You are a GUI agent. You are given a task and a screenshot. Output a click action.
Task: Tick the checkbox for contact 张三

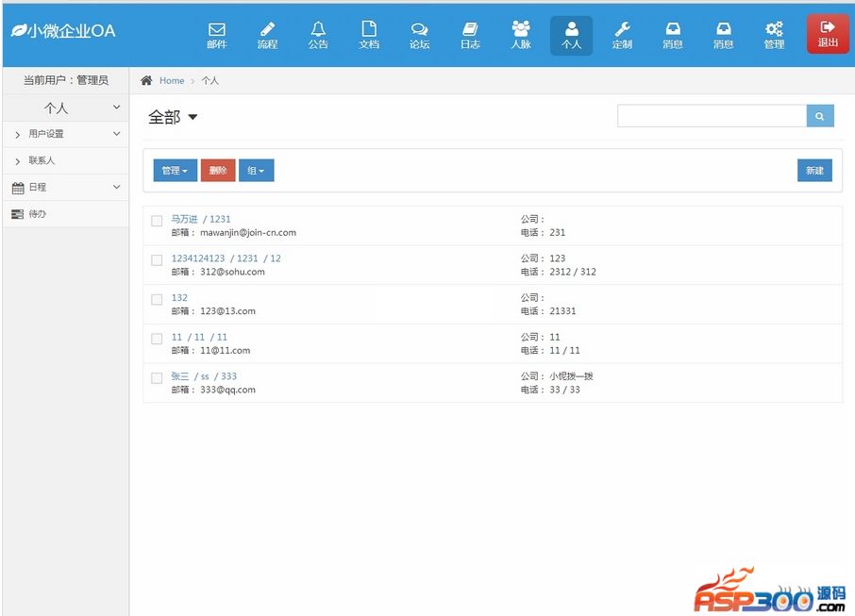click(x=157, y=377)
